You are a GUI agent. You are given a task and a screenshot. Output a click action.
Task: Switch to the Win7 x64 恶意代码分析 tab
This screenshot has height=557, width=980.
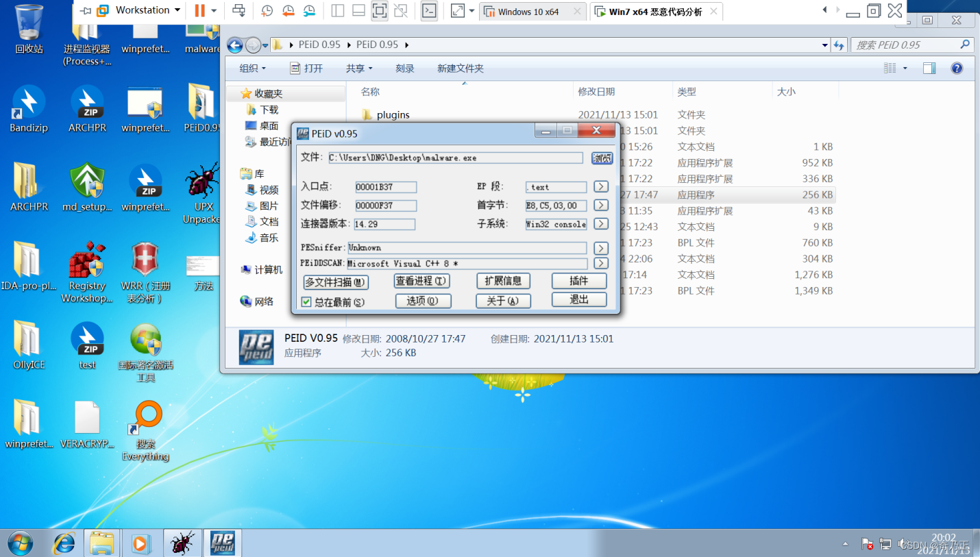[x=656, y=12]
